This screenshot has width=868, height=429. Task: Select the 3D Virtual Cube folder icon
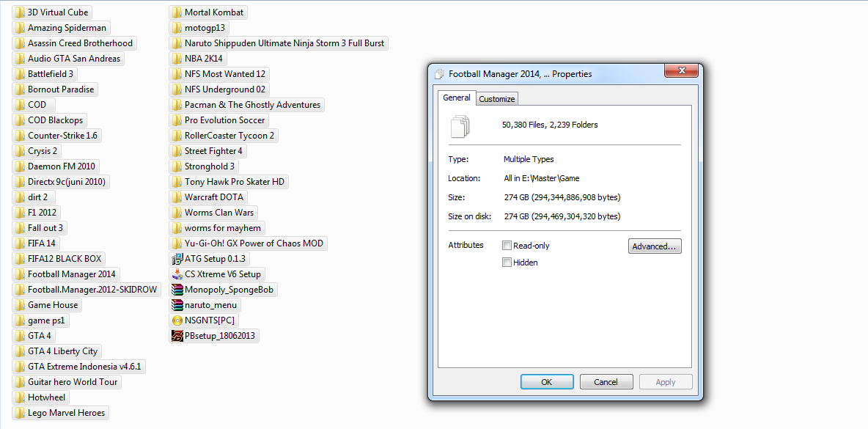point(20,12)
